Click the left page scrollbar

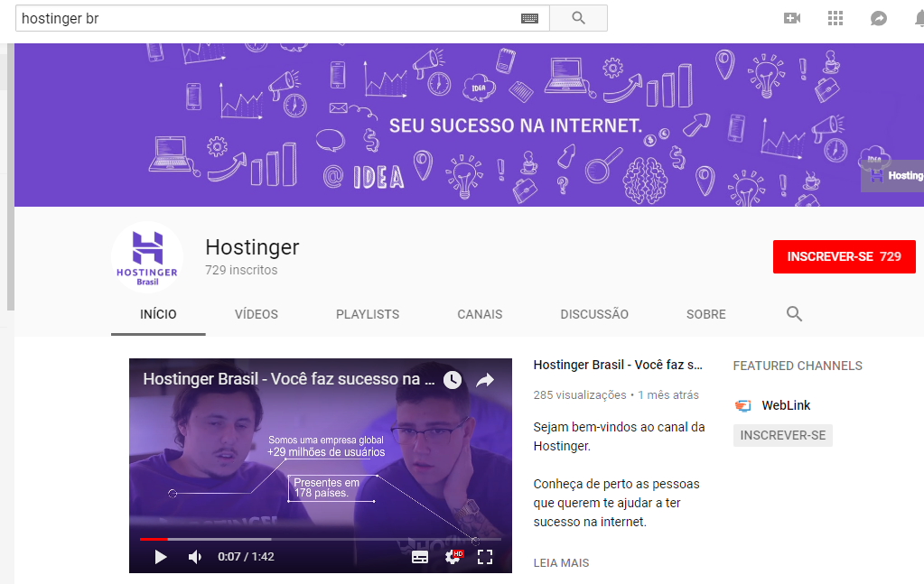click(10, 177)
